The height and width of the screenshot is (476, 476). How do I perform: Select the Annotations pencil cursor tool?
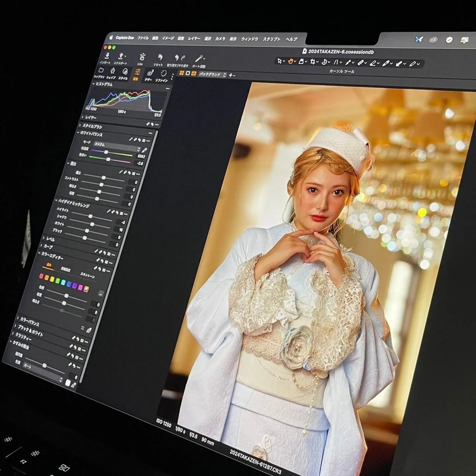tap(412, 64)
